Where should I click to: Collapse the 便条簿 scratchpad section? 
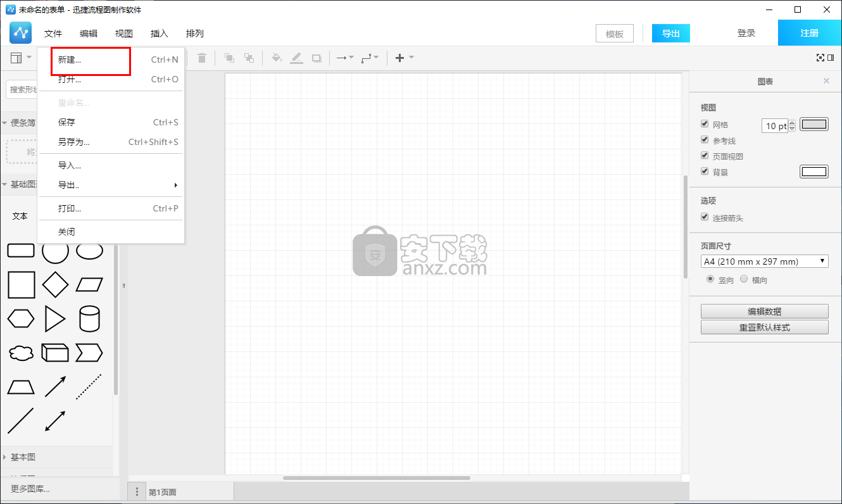19,123
